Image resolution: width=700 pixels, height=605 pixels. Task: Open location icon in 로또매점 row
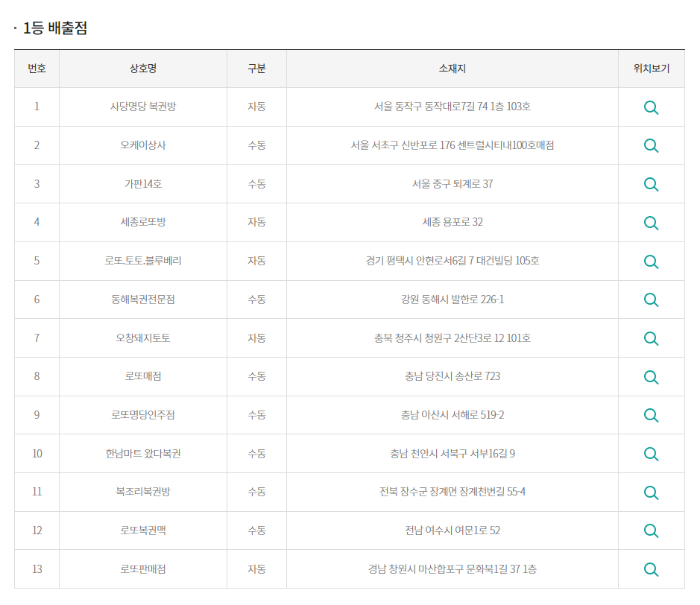point(651,377)
